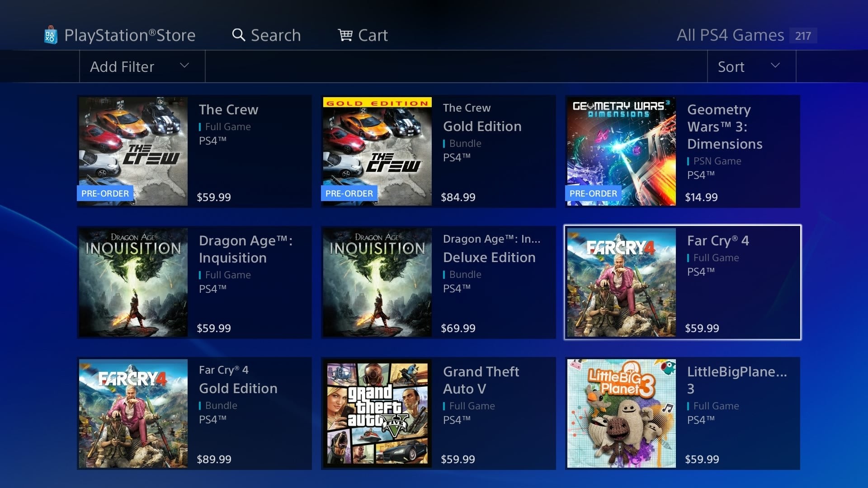Click PRE-ORDER badge on Geometry Wars 3
The height and width of the screenshot is (488, 868).
pos(593,193)
